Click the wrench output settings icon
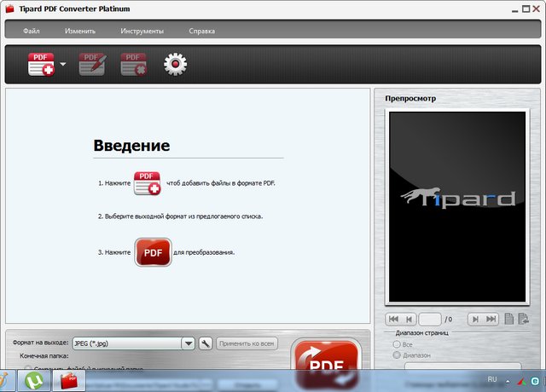The width and height of the screenshot is (546, 392). click(x=206, y=343)
